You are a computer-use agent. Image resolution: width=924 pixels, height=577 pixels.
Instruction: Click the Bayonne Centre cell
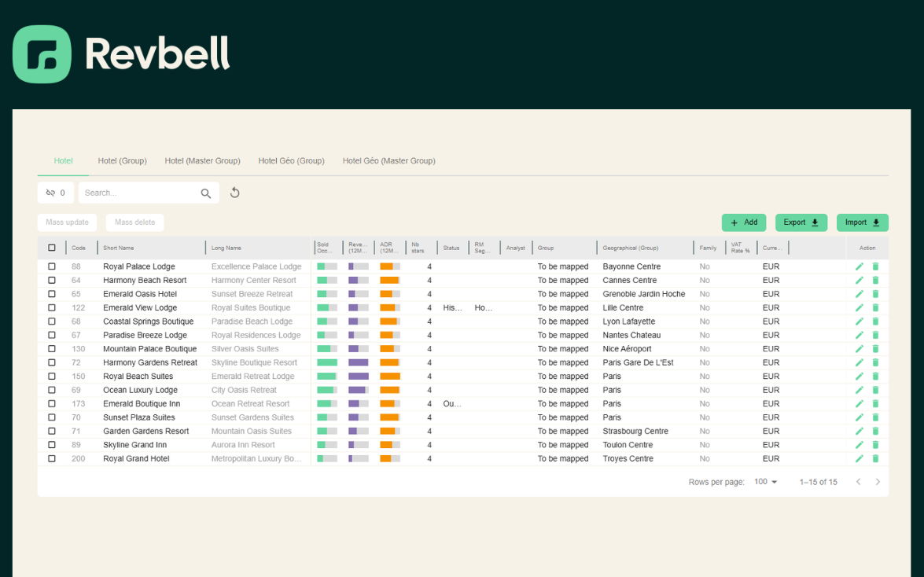coord(631,266)
